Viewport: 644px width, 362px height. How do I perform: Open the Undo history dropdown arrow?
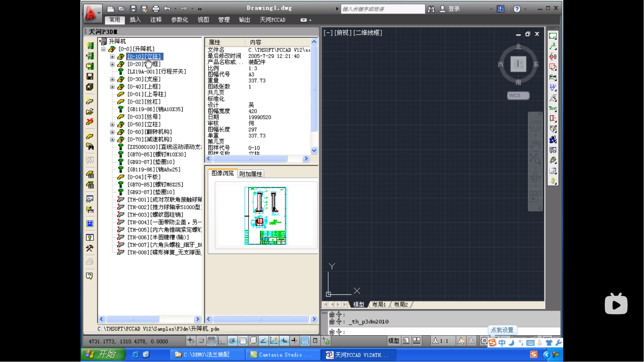(175, 9)
